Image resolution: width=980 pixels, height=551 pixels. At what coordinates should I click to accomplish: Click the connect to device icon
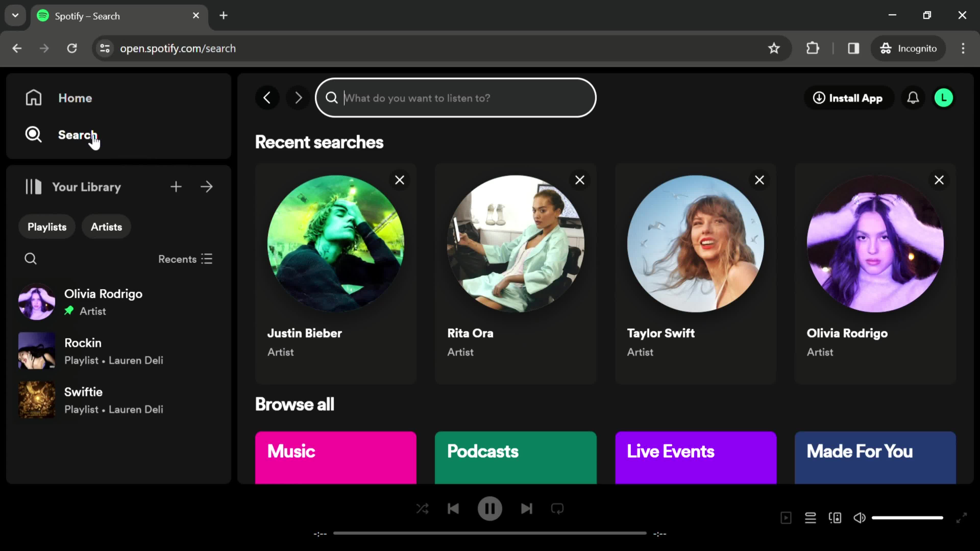(835, 517)
